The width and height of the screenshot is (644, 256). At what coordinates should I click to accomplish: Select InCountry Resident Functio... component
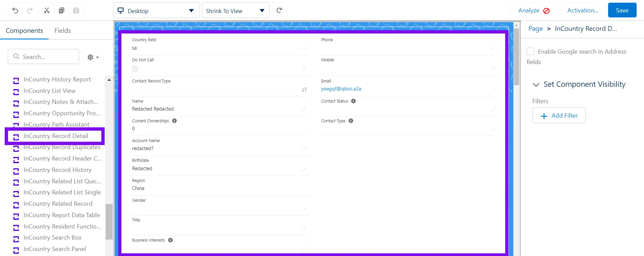coord(62,227)
